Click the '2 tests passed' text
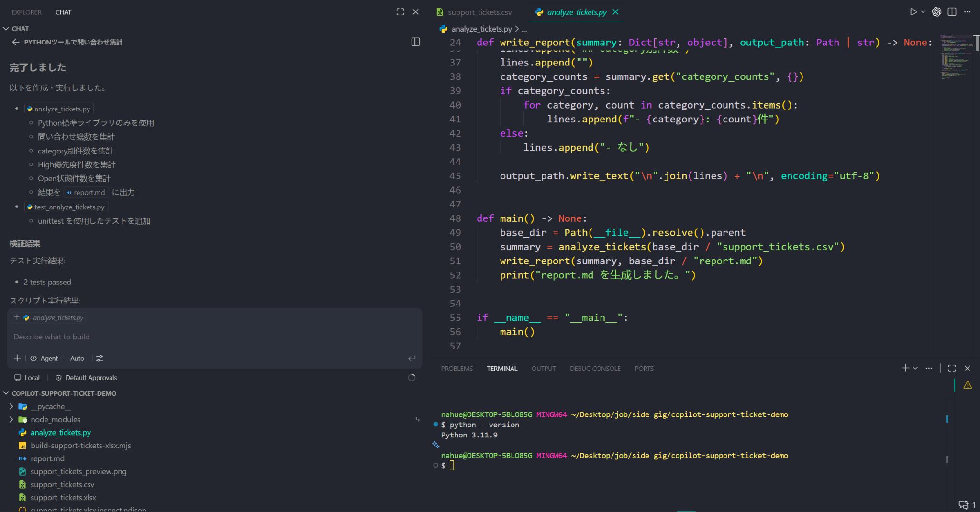 click(x=47, y=282)
